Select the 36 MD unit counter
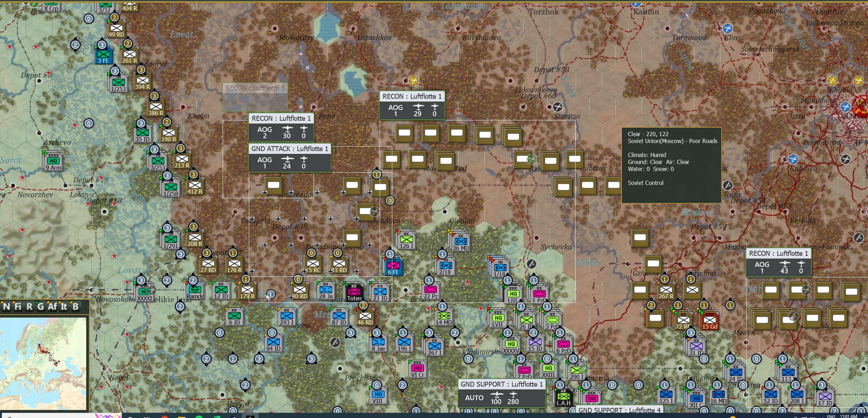This screenshot has width=868, height=418. click(461, 242)
